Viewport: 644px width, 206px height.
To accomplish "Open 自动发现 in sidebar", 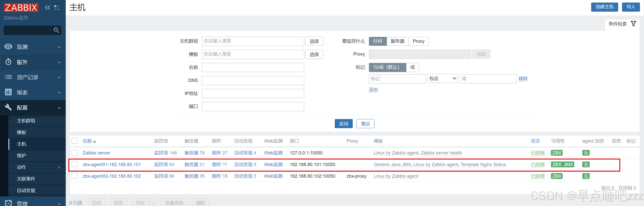I will click(26, 191).
